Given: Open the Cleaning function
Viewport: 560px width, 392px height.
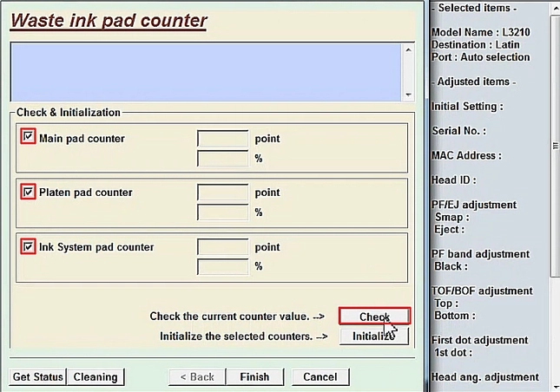Looking at the screenshot, I should click(x=96, y=377).
